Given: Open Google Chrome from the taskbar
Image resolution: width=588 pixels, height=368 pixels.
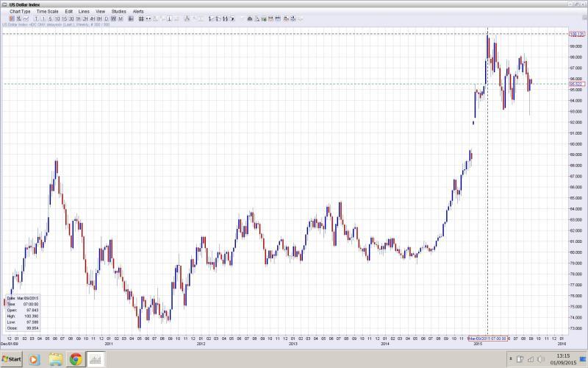Looking at the screenshot, I should coord(75,359).
